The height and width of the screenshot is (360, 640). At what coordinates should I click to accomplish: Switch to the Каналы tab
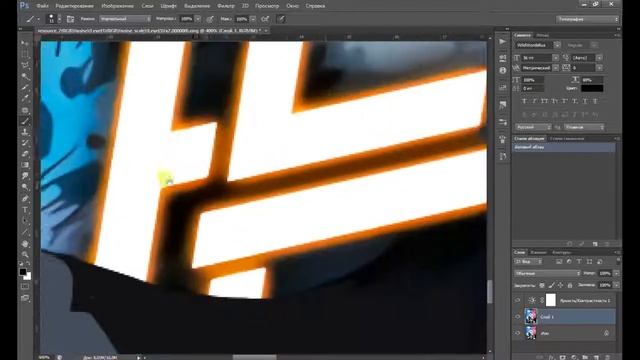click(x=538, y=253)
